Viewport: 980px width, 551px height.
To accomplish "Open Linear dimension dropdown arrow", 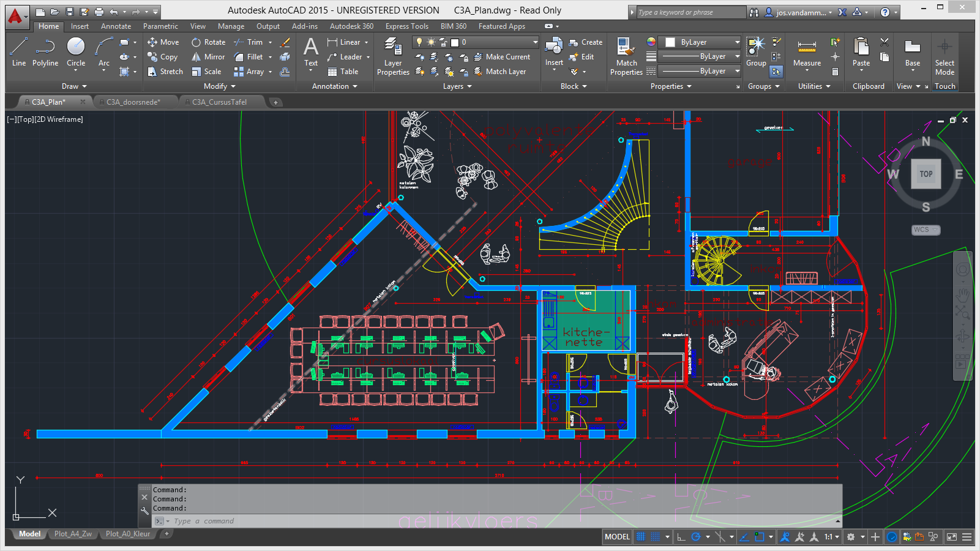I will (x=366, y=42).
